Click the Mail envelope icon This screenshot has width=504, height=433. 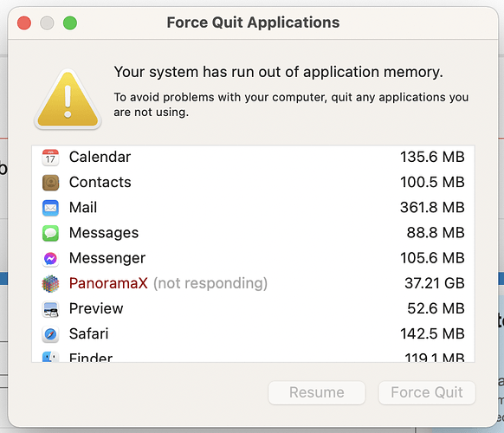click(x=50, y=208)
